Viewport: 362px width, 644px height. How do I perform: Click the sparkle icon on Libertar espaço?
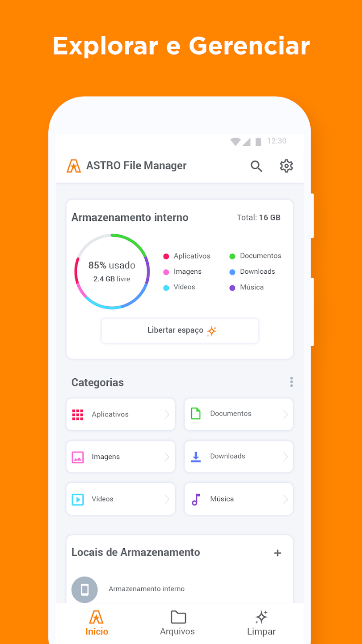(x=212, y=331)
